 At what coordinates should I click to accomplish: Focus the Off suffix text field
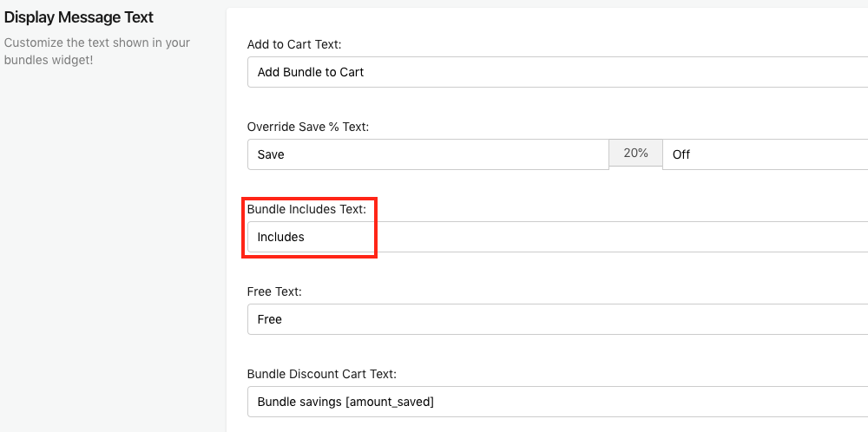(x=765, y=154)
